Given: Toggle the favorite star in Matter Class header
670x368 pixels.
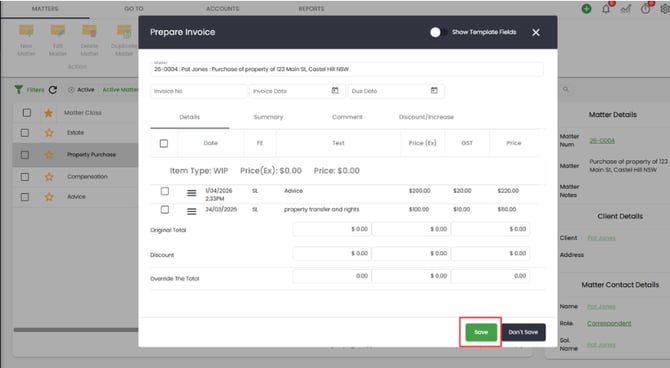Looking at the screenshot, I should pyautogui.click(x=49, y=113).
